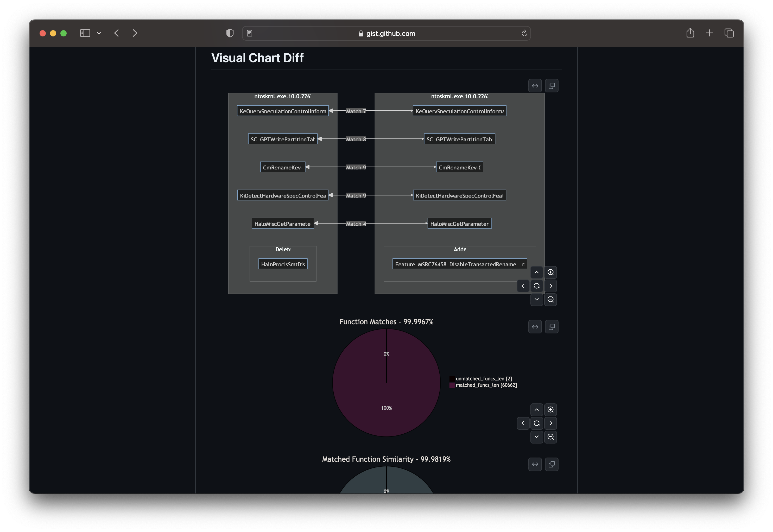Open the Share menu
Viewport: 773px width, 532px height.
pos(690,33)
